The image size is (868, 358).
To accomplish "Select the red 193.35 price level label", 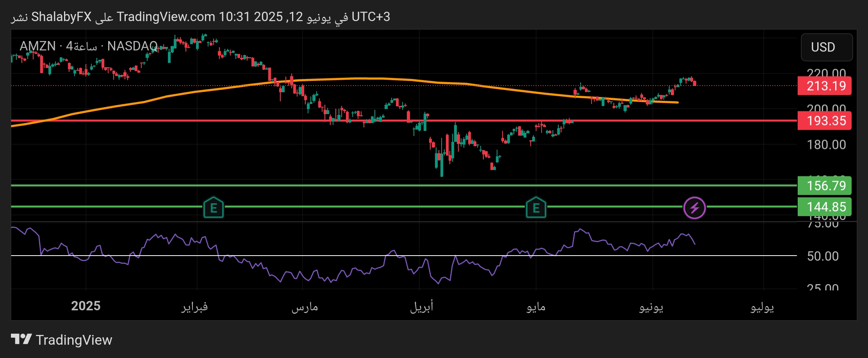I will 824,121.
